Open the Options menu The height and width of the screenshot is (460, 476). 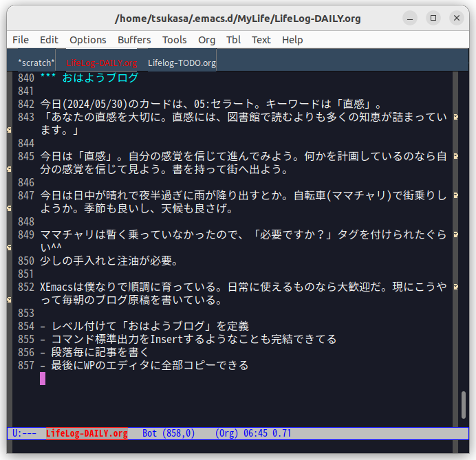click(88, 40)
